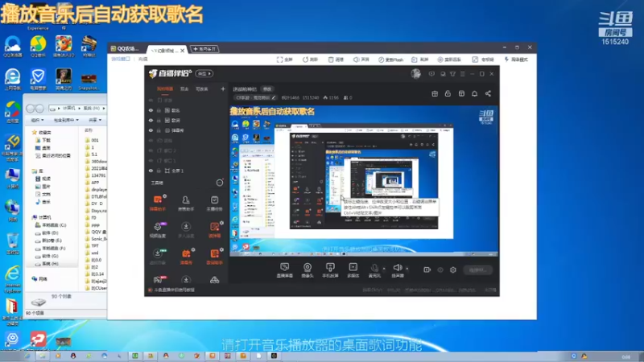Switch to the third scene tab

(202, 89)
